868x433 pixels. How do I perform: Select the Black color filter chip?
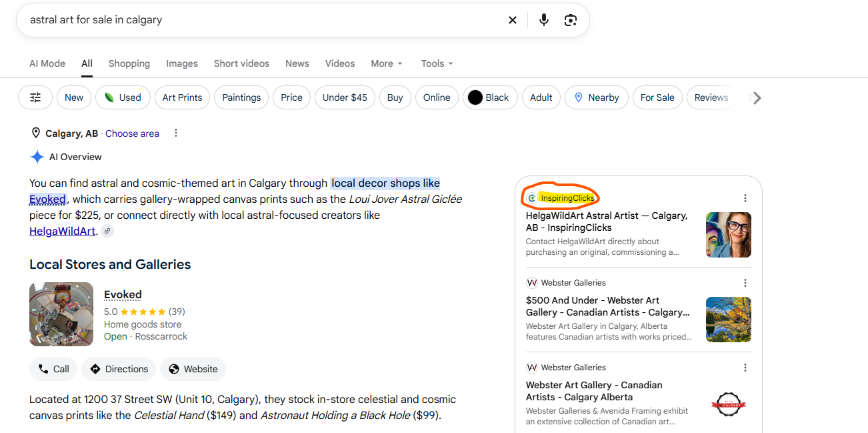(490, 97)
